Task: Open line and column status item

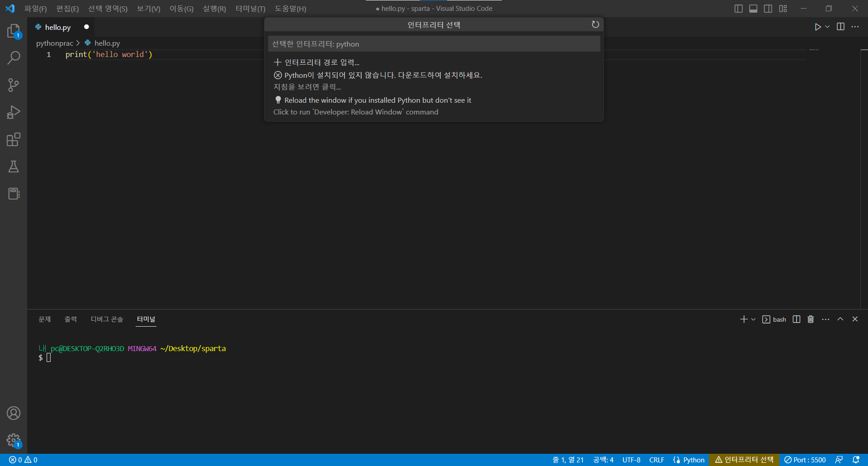Action: pyautogui.click(x=568, y=460)
